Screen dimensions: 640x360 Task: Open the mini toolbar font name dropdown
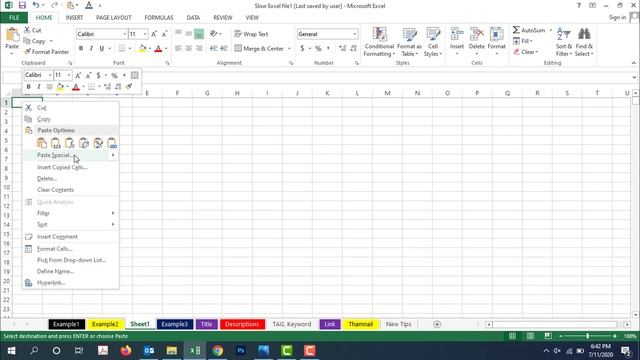[x=50, y=75]
